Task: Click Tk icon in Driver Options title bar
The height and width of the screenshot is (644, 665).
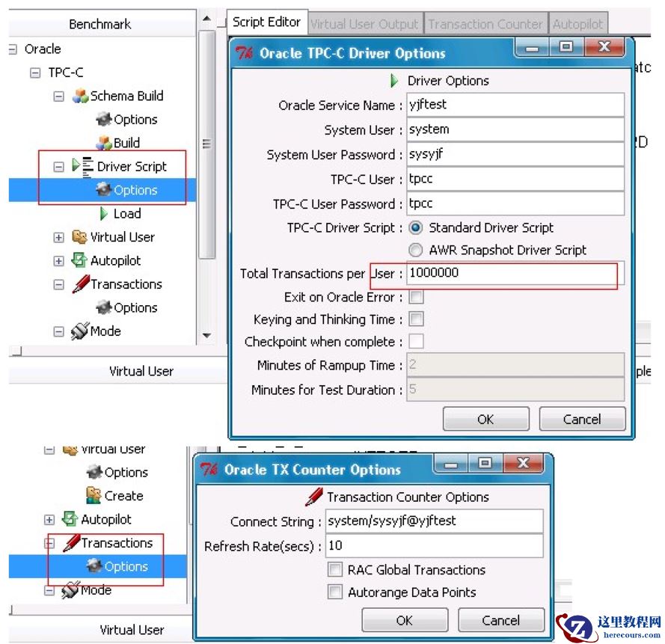Action: (x=244, y=53)
